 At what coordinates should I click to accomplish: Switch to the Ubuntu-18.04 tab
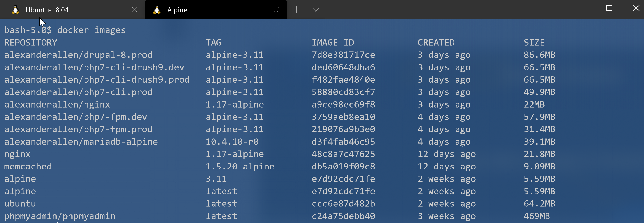(x=47, y=10)
